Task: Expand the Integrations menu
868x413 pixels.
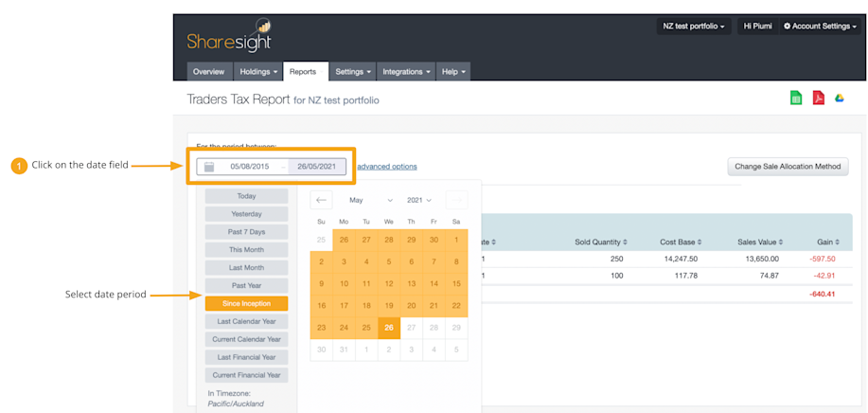Action: pos(406,71)
